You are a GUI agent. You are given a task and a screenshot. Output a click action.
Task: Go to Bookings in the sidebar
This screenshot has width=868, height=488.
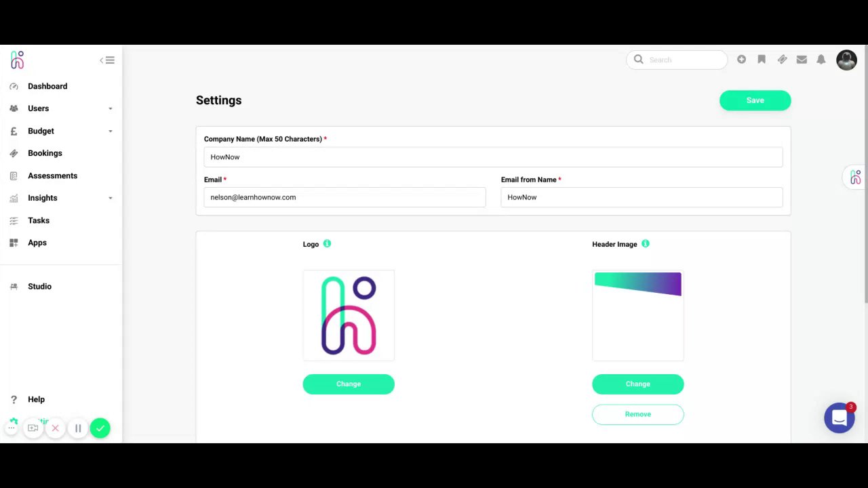pyautogui.click(x=45, y=153)
